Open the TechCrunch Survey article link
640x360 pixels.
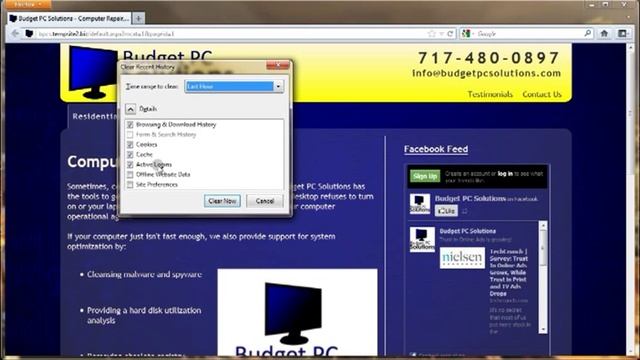tap(509, 272)
